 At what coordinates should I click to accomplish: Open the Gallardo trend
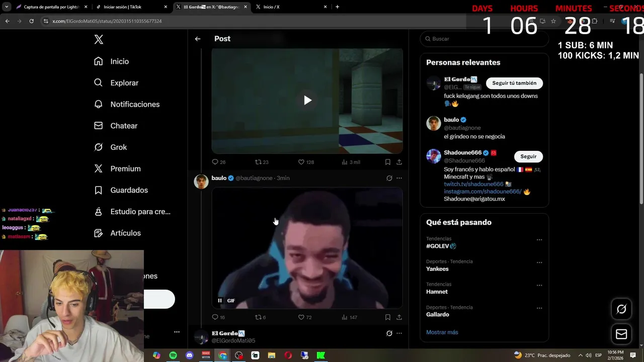(438, 314)
